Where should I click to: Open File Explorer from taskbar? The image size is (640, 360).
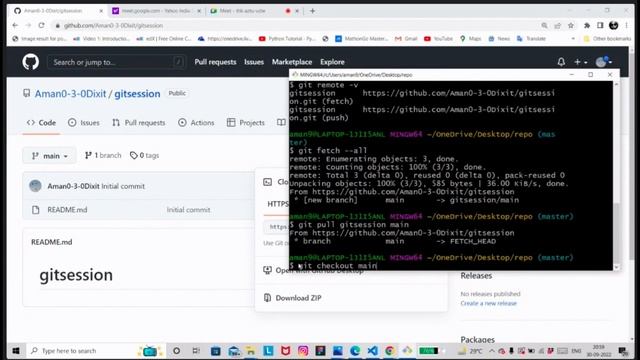pos(250,351)
